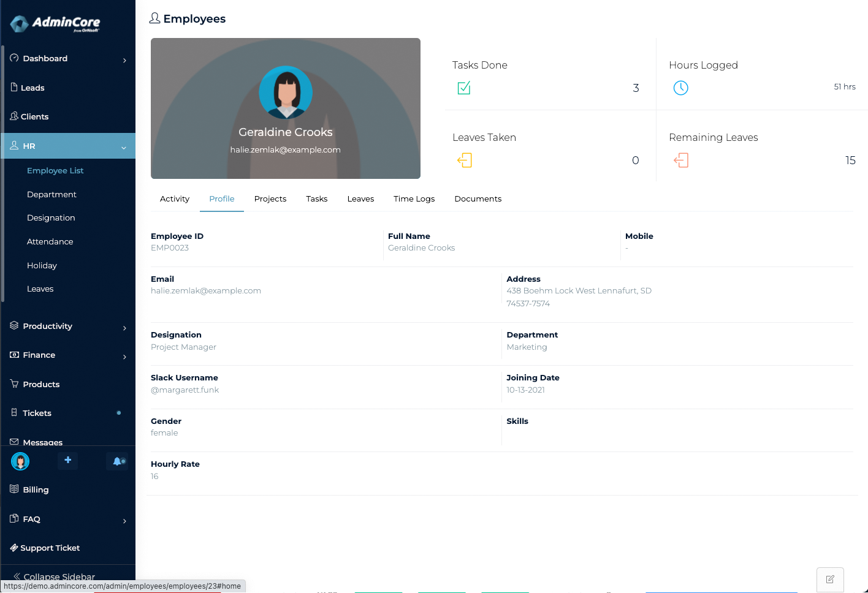This screenshot has height=593, width=868.
Task: Go to Employee List page
Action: pos(55,171)
